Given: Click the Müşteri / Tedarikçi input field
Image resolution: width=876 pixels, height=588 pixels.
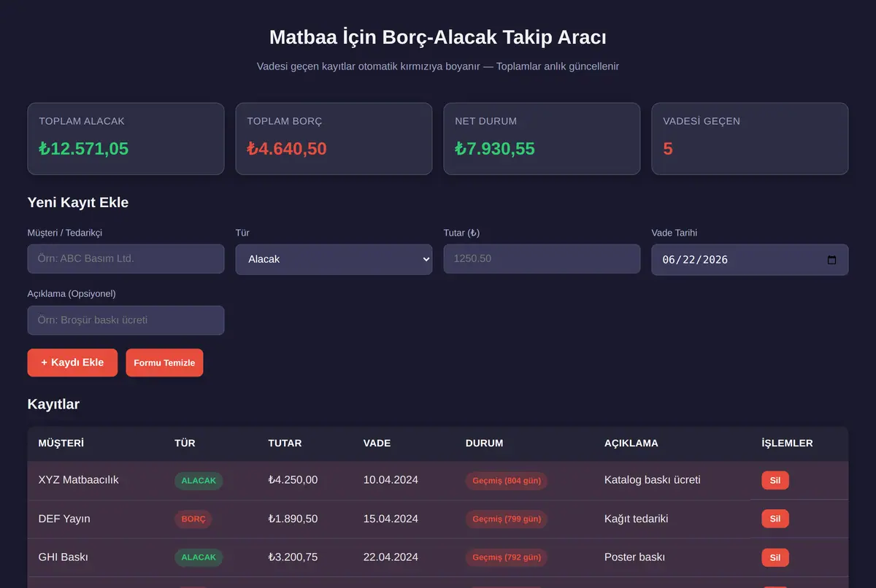Looking at the screenshot, I should [x=126, y=259].
